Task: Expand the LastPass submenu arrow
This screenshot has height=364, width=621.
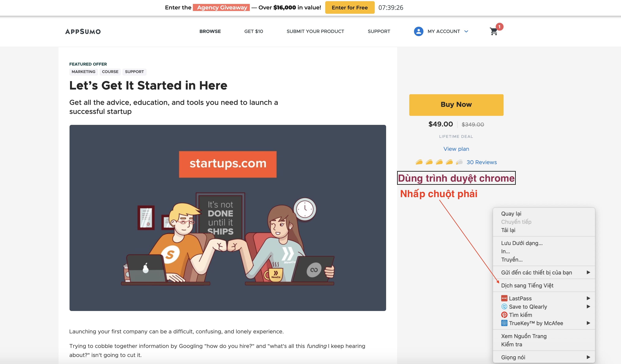Action: tap(588, 298)
